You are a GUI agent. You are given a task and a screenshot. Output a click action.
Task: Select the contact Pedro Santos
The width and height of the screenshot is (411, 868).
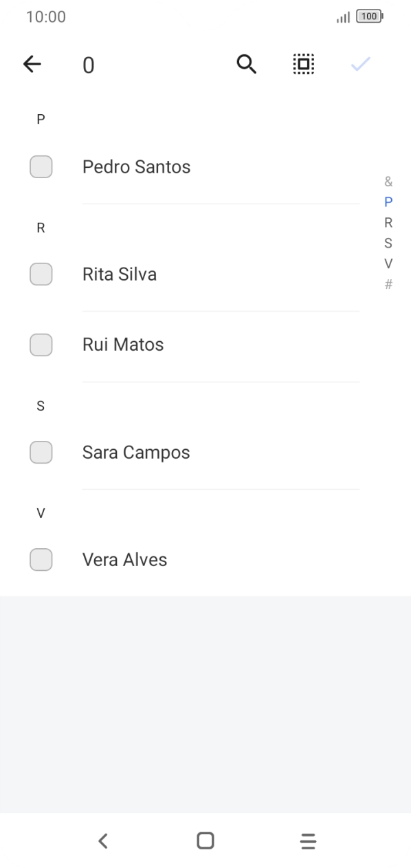coord(136,166)
